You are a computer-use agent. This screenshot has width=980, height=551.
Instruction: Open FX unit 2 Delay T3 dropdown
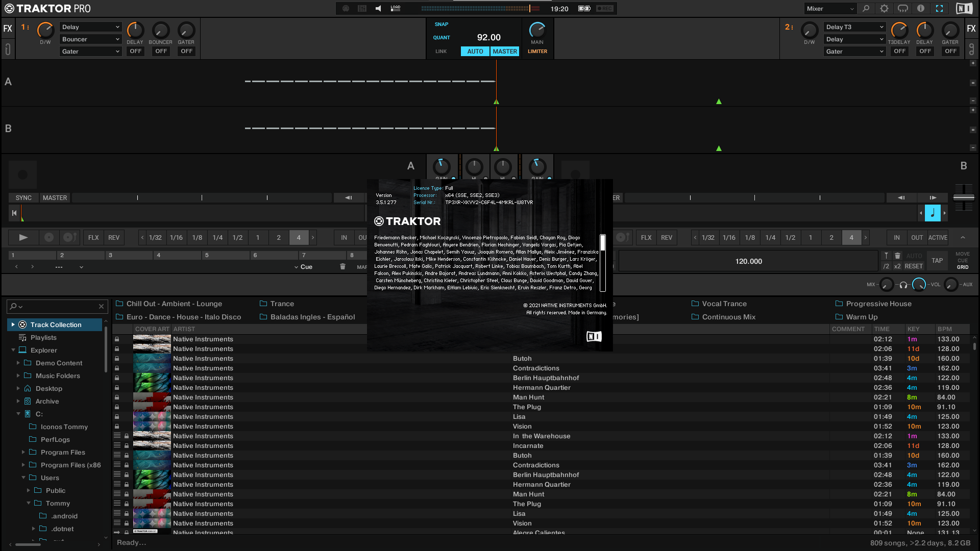(x=854, y=27)
